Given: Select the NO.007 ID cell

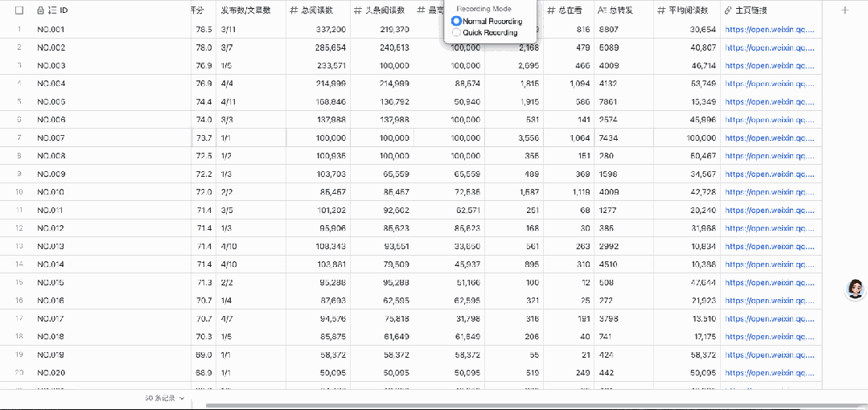Looking at the screenshot, I should 111,137.
